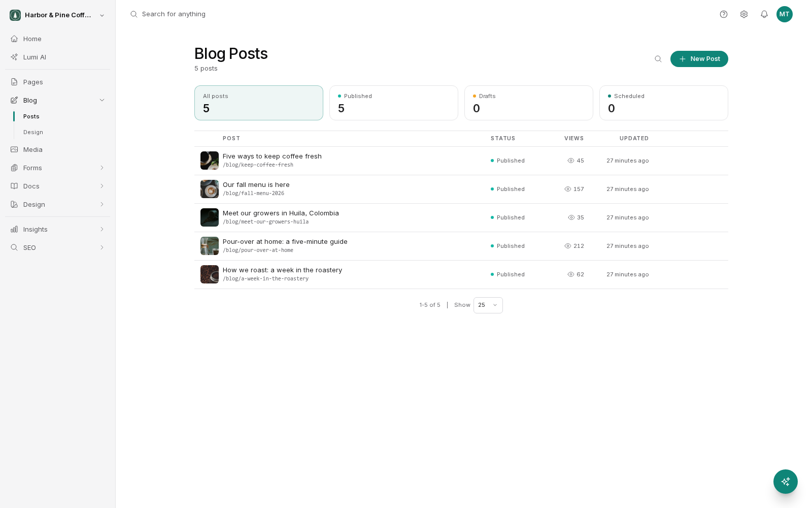Open MT user avatar menu
This screenshot has width=812, height=508.
785,14
